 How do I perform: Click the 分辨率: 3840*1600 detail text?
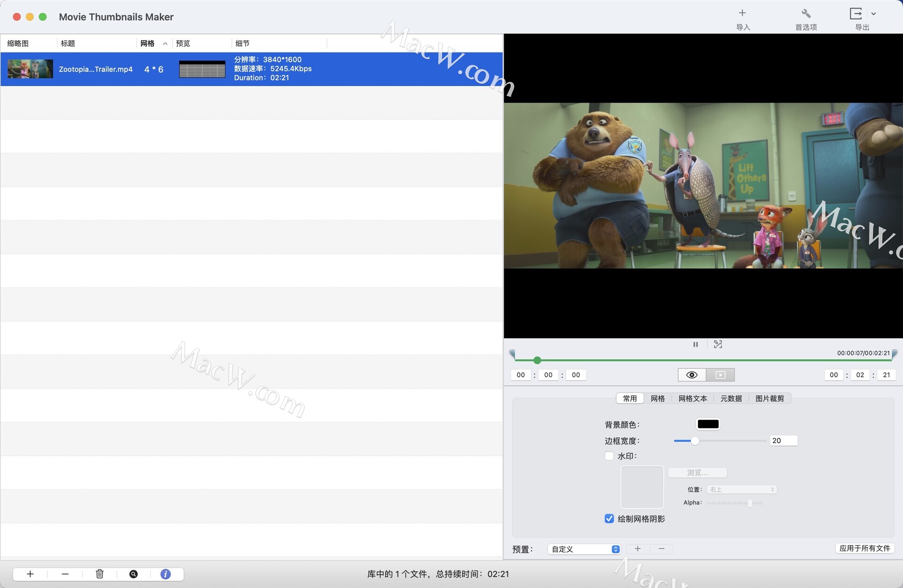point(268,60)
